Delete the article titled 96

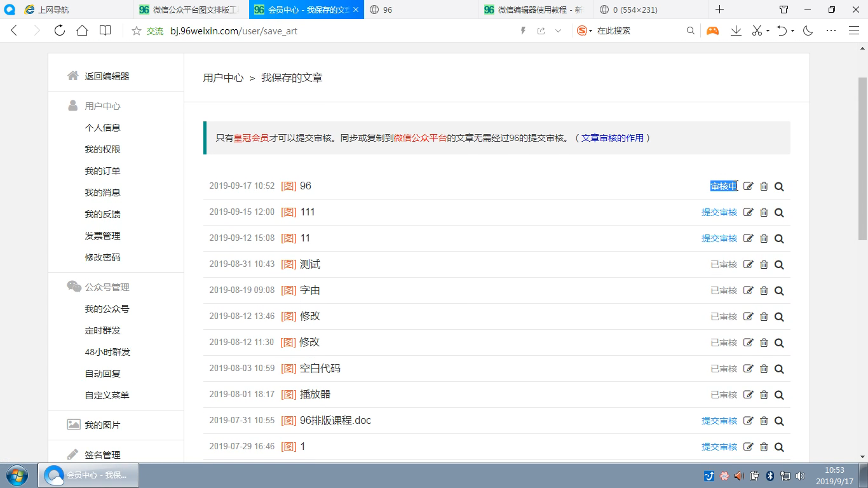[x=764, y=186]
